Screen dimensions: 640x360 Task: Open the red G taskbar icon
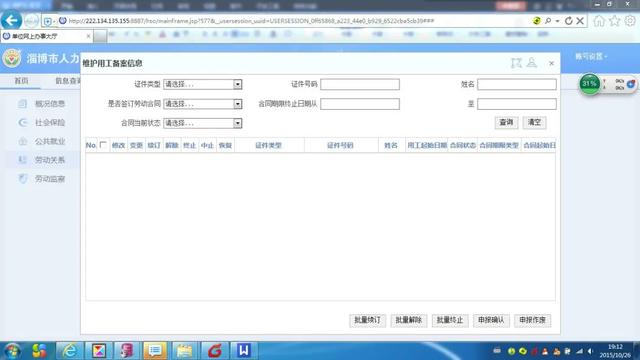215,351
